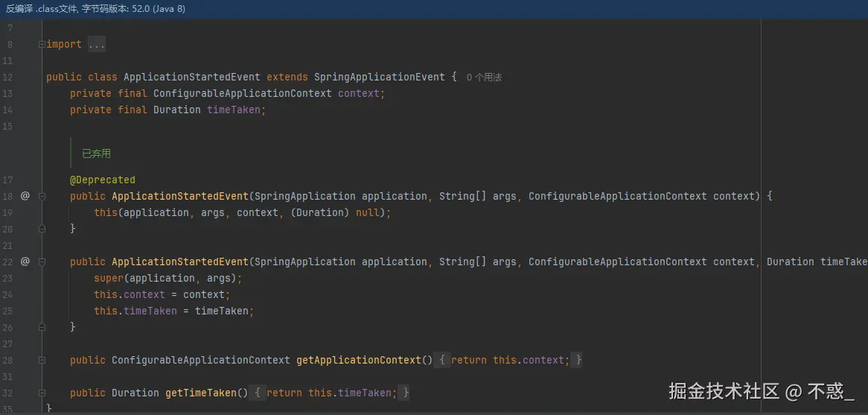The image size is (868, 415).
Task: Collapse the deprecated constructor at line 18
Action: [42, 196]
